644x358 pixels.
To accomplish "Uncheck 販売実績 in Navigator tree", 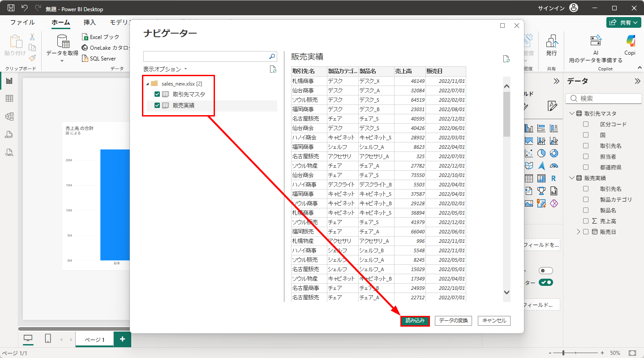I will (x=157, y=105).
